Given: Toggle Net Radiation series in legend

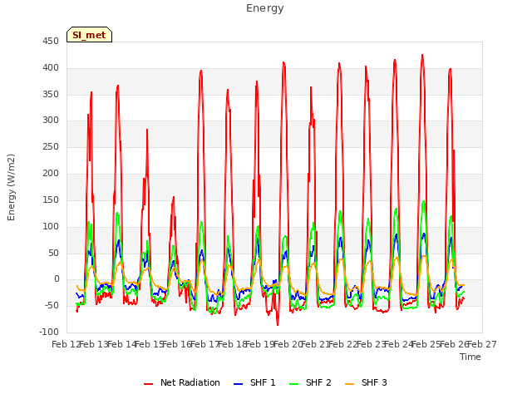Looking at the screenshot, I should pyautogui.click(x=182, y=382).
